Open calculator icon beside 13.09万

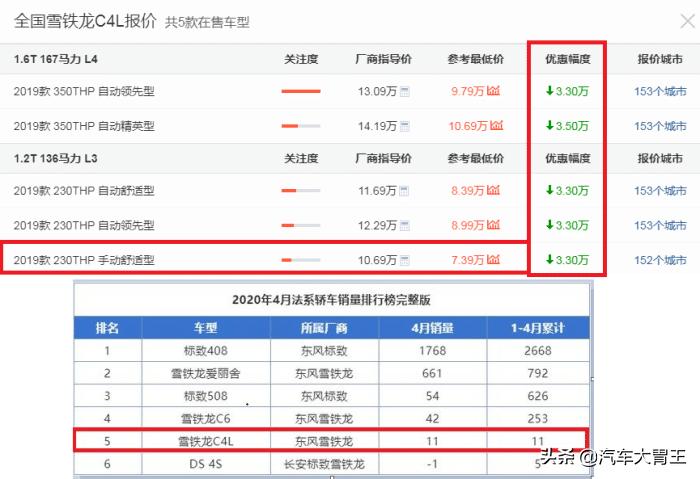(x=404, y=92)
